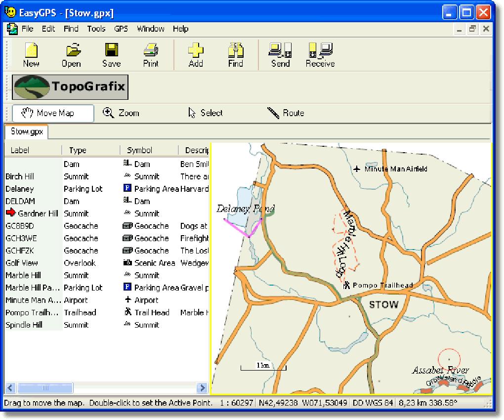The width and height of the screenshot is (504, 420).
Task: Open the GPS menu
Action: click(121, 29)
